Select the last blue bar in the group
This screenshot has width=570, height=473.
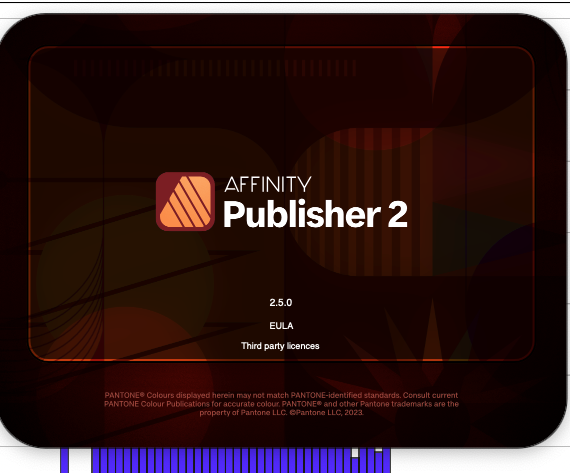point(386,460)
